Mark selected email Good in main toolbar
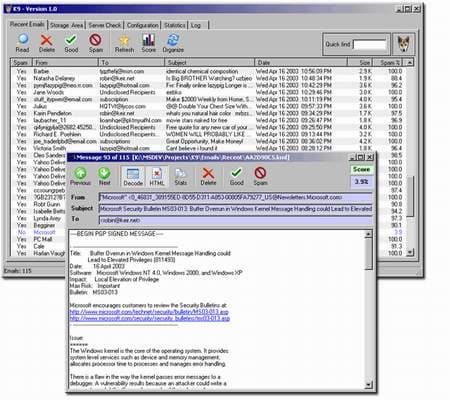 click(x=71, y=43)
